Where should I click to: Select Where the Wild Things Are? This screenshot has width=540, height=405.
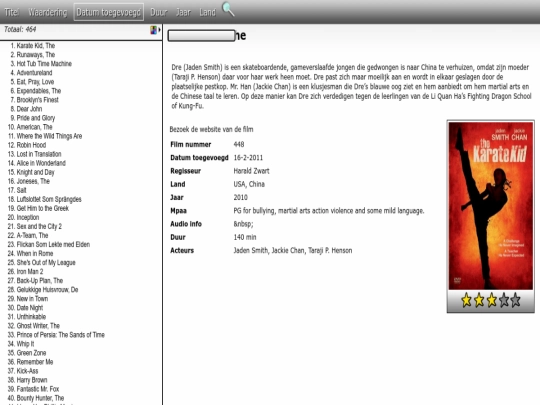tap(49, 136)
